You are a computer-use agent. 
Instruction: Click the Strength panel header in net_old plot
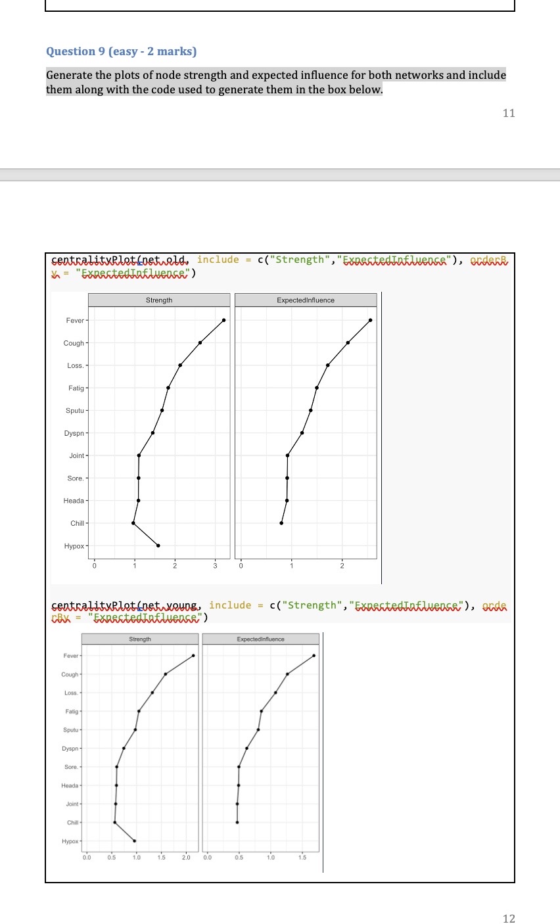tap(159, 300)
